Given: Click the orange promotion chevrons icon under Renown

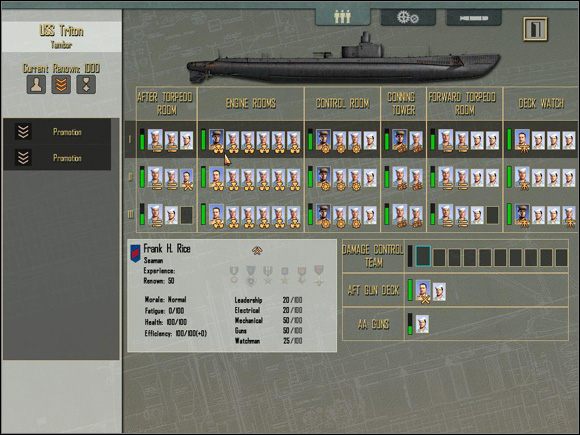Looking at the screenshot, I should 61,84.
